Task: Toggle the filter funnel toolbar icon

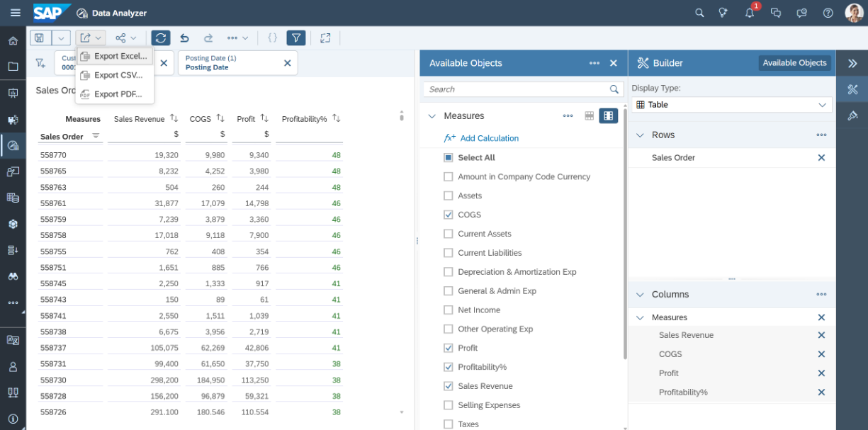Action: tap(296, 38)
